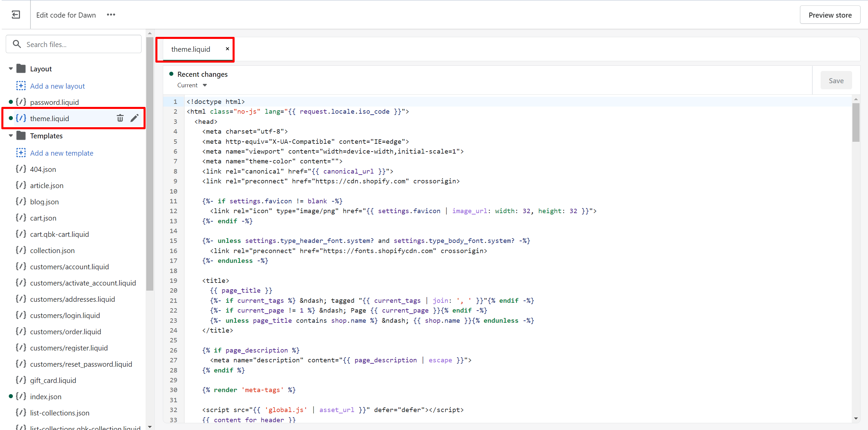Open cart.json template

[43, 218]
